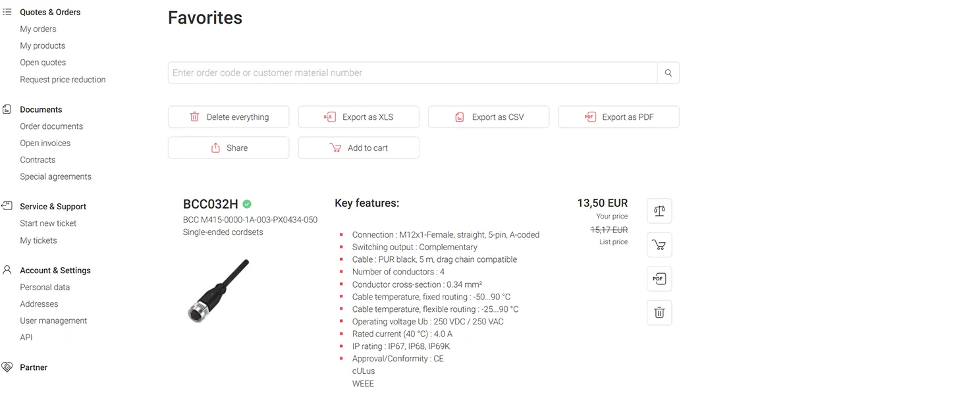980x414 pixels.
Task: Share the favorites list
Action: 228,148
